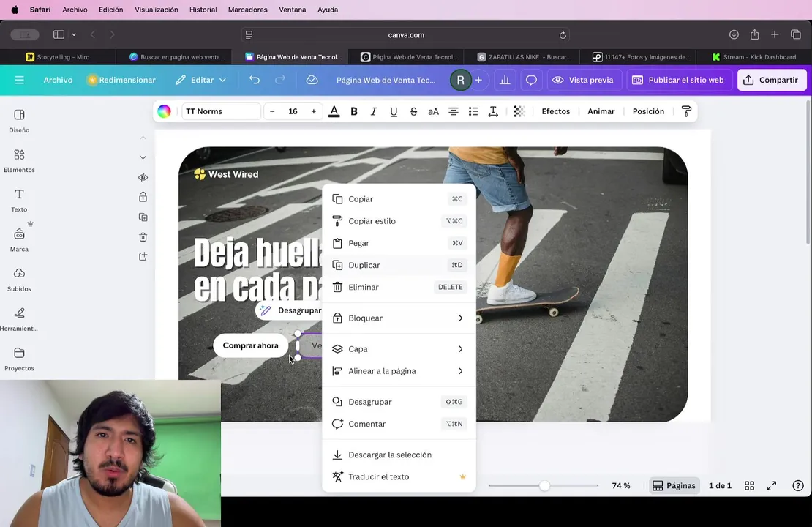Select Pegar in context menu
This screenshot has height=527, width=812.
(x=399, y=243)
